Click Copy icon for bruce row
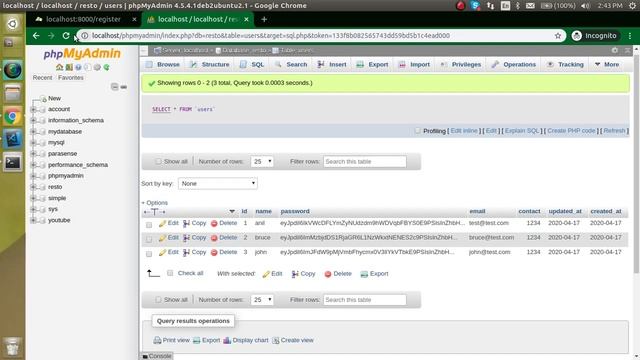This screenshot has height=360, width=640. 186,238
